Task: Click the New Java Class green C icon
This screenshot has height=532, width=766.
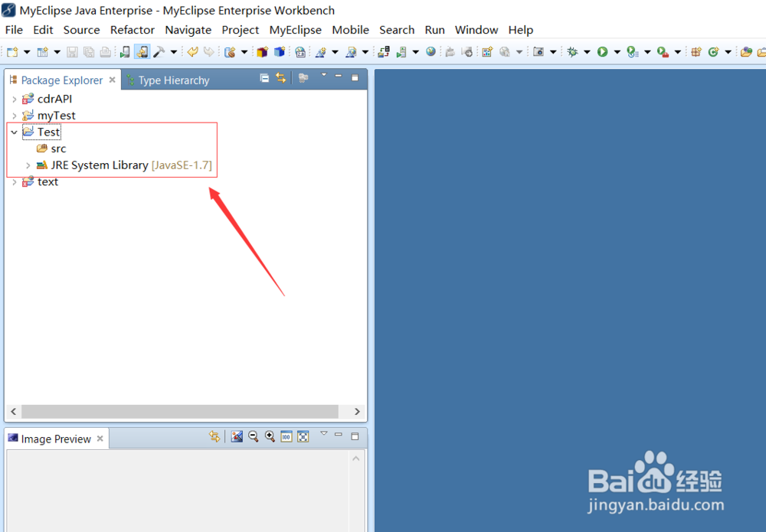Action: click(713, 52)
